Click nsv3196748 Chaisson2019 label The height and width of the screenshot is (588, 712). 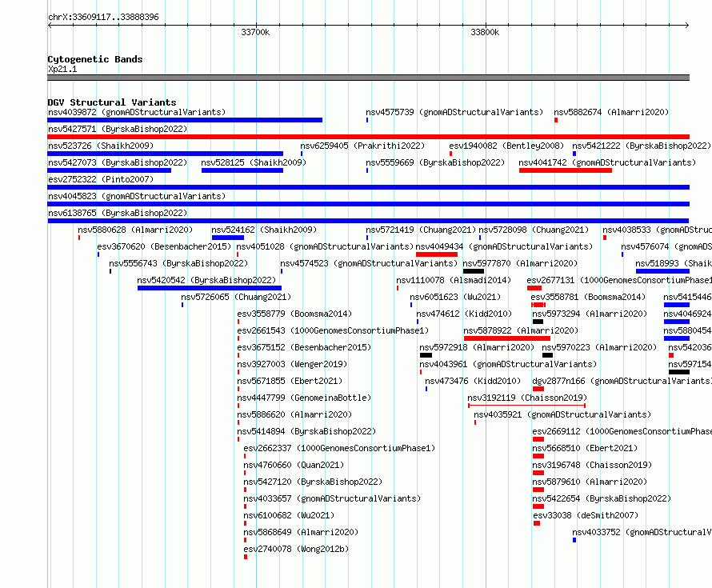point(592,465)
